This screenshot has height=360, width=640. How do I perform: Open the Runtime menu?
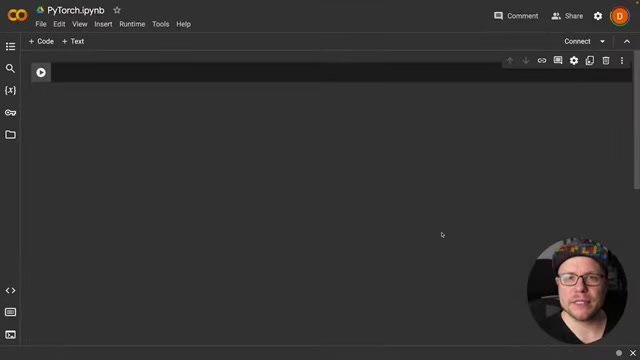tap(132, 24)
